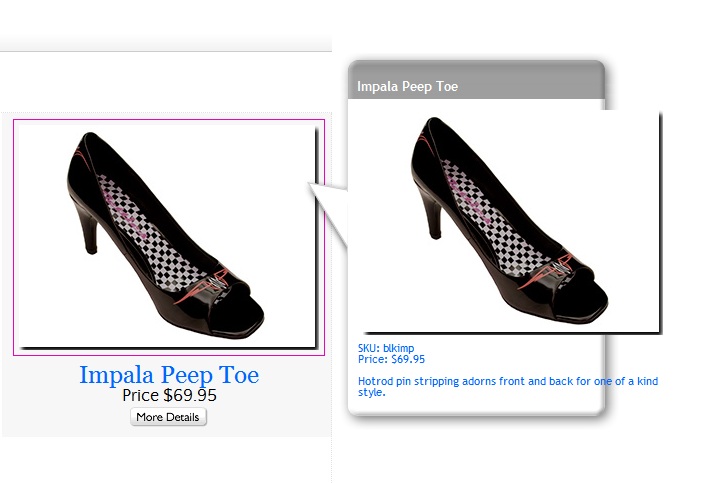
Task: Click the Impala Peep Toe popup header text
Action: tap(407, 87)
